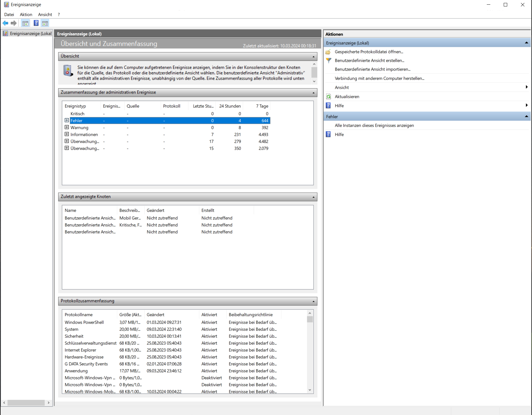Click the overview info icon in Übersicht
The height and width of the screenshot is (415, 532).
point(68,71)
